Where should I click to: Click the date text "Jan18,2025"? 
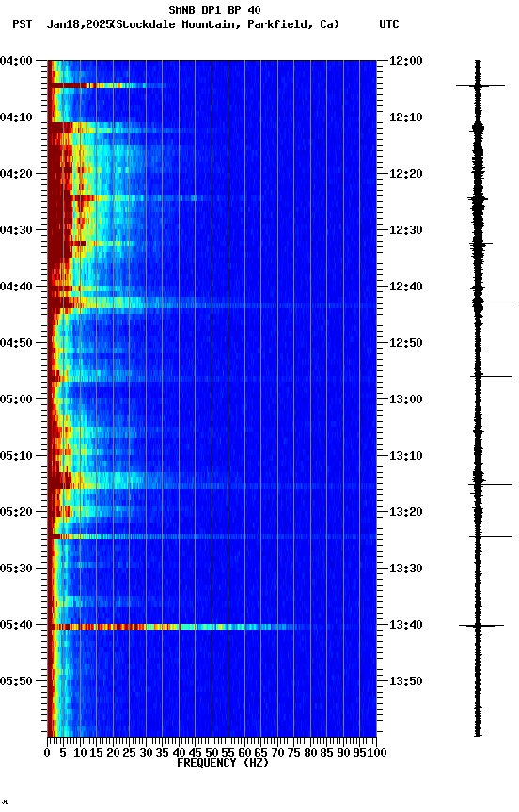[x=79, y=24]
